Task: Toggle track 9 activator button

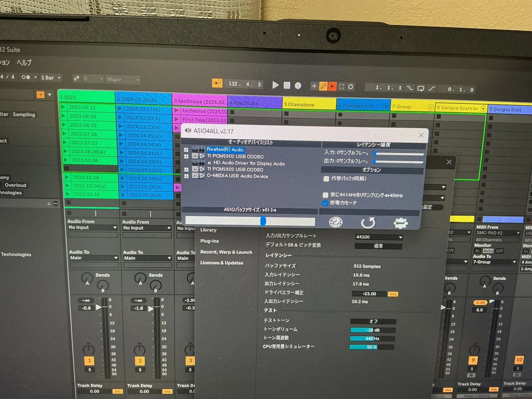Action: click(x=473, y=360)
